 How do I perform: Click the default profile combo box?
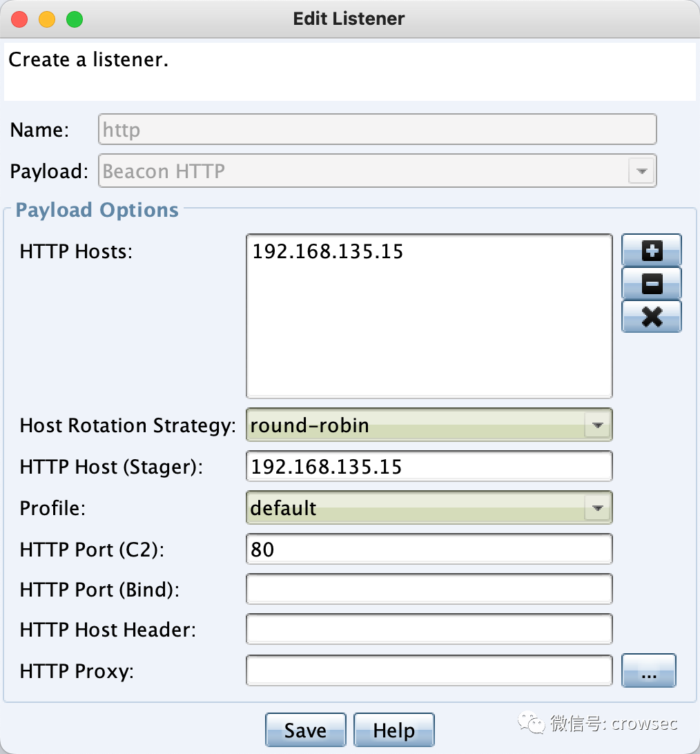point(429,507)
